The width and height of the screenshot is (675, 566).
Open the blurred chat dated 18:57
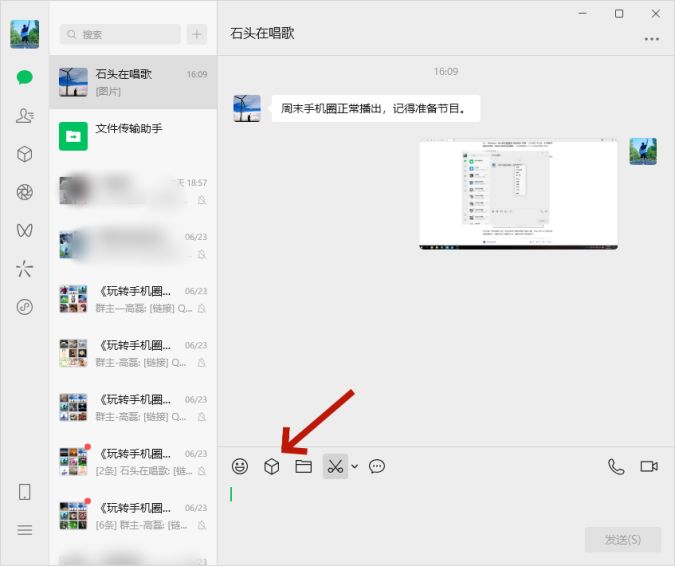[133, 191]
